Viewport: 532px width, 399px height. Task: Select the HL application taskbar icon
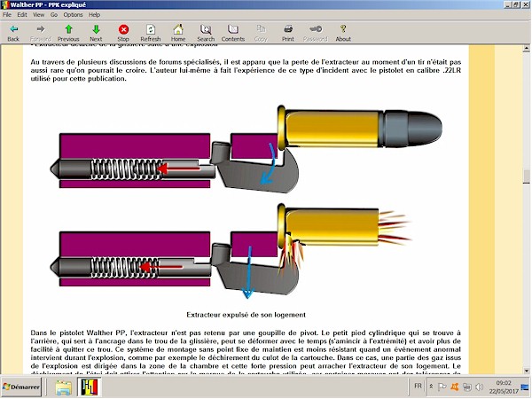click(90, 387)
